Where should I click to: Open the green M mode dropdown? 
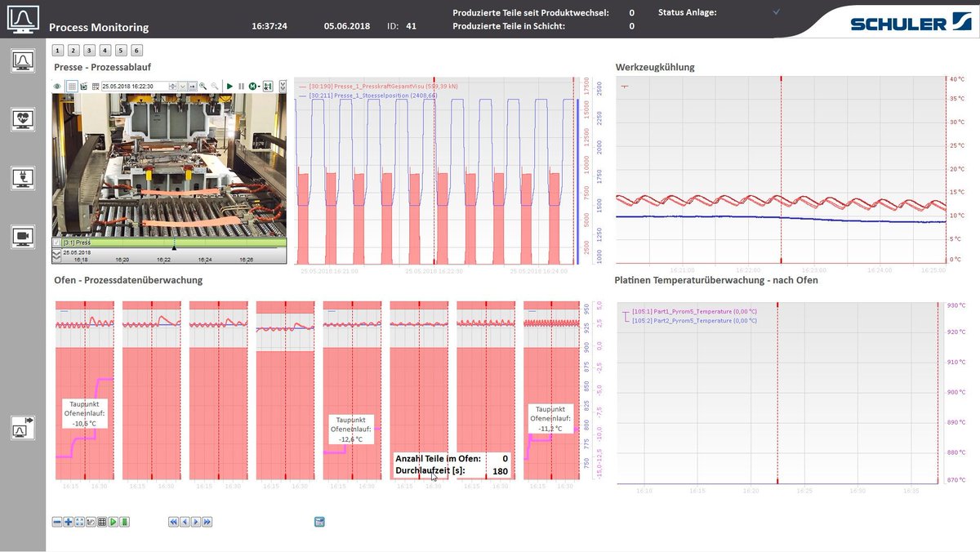point(254,86)
